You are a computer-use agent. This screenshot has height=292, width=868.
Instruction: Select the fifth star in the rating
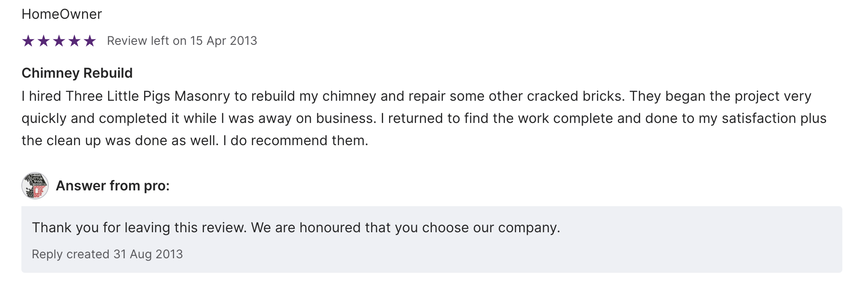(90, 41)
